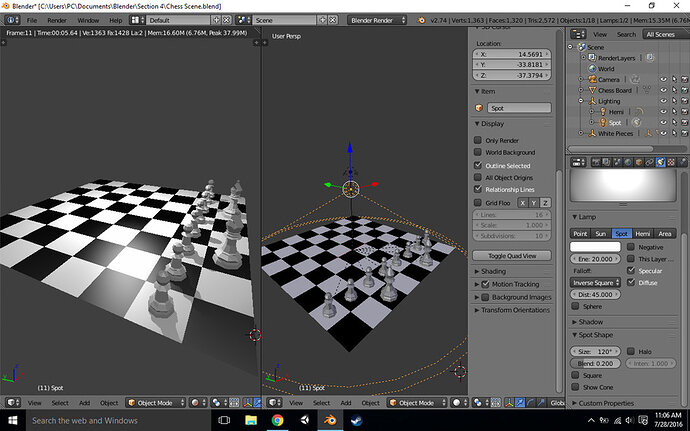Enable the Show Cone checkbox

click(575, 386)
